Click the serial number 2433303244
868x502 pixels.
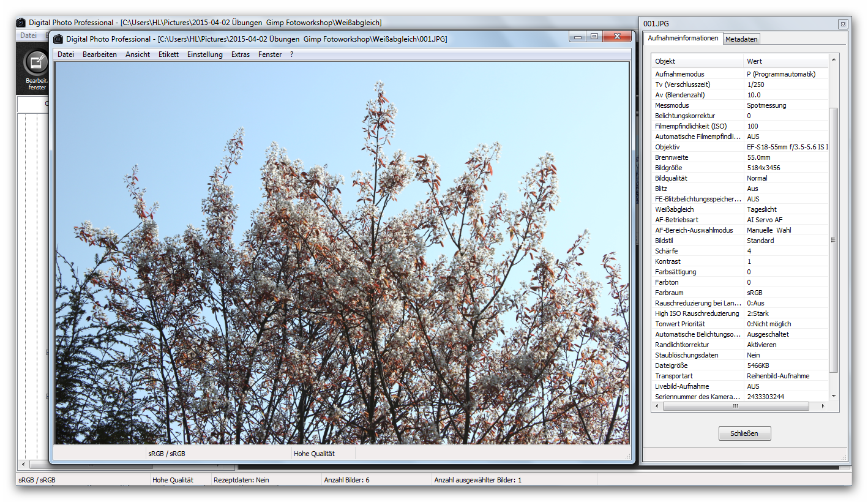point(765,397)
